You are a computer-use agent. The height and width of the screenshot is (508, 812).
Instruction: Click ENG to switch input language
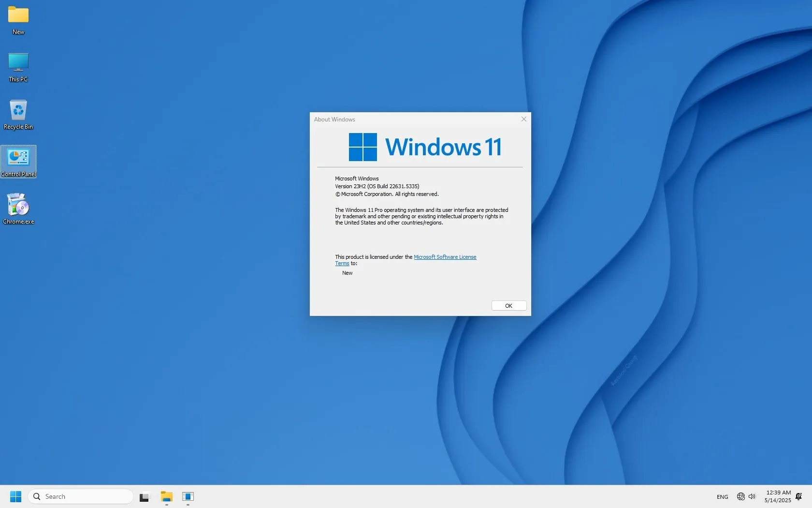(722, 496)
